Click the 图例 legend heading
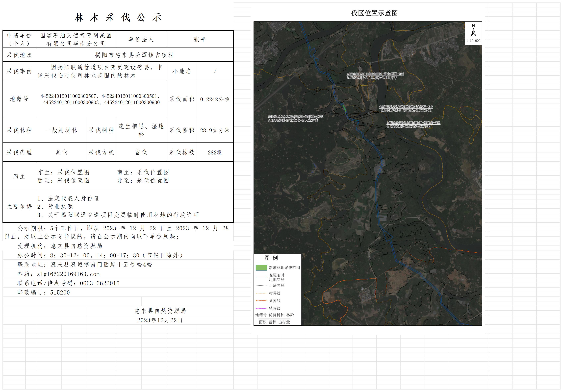Screen dimensions: 563x392 pos(271,258)
